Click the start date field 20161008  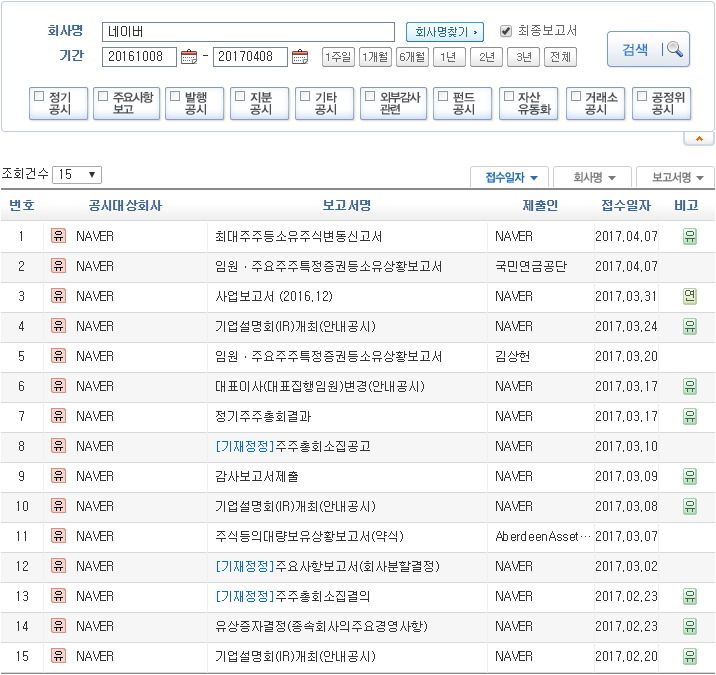(x=139, y=57)
